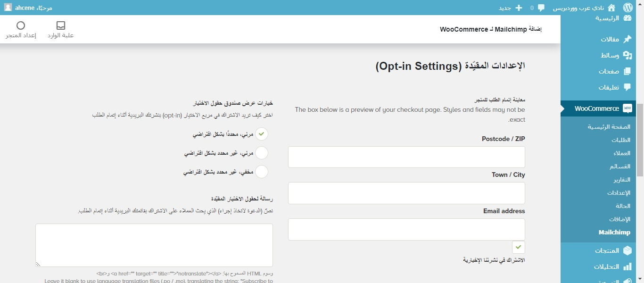The width and height of the screenshot is (644, 283).
Task: Go to the الطلبات submenu item
Action: coord(620,140)
